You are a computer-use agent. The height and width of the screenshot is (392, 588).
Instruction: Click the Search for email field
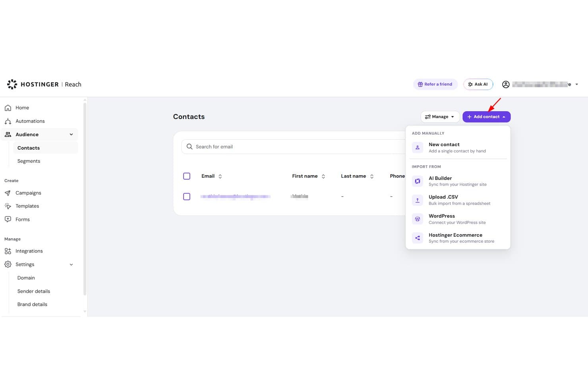[293, 147]
